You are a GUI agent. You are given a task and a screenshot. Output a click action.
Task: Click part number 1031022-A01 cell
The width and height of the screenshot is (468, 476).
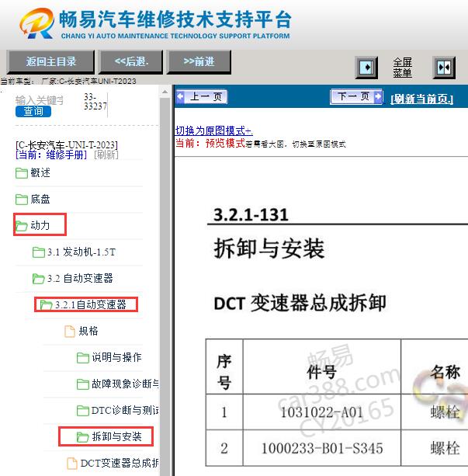(x=322, y=412)
